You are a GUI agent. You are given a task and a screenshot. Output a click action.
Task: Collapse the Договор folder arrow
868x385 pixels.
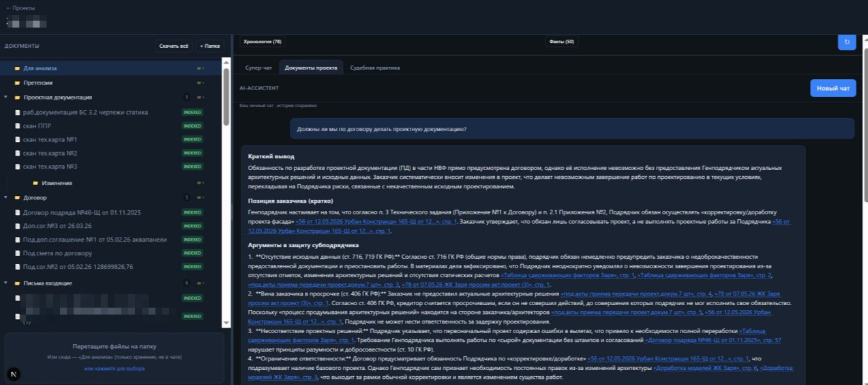tap(6, 197)
